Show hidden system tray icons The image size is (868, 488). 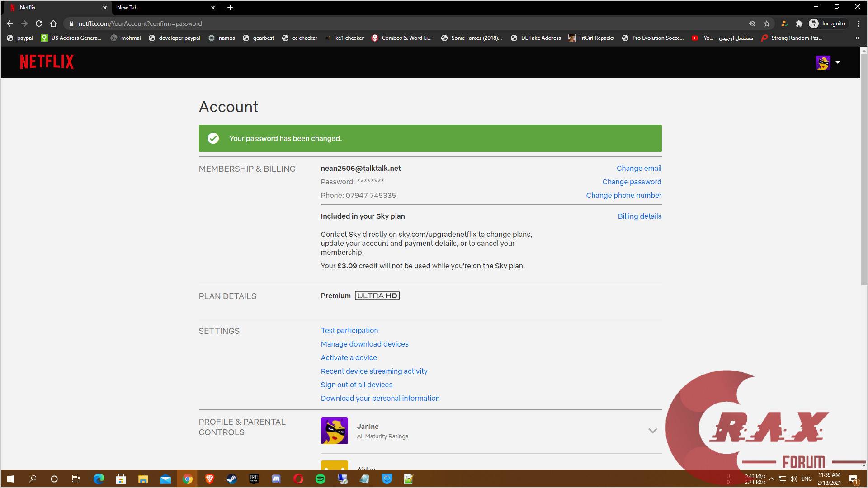tap(772, 479)
